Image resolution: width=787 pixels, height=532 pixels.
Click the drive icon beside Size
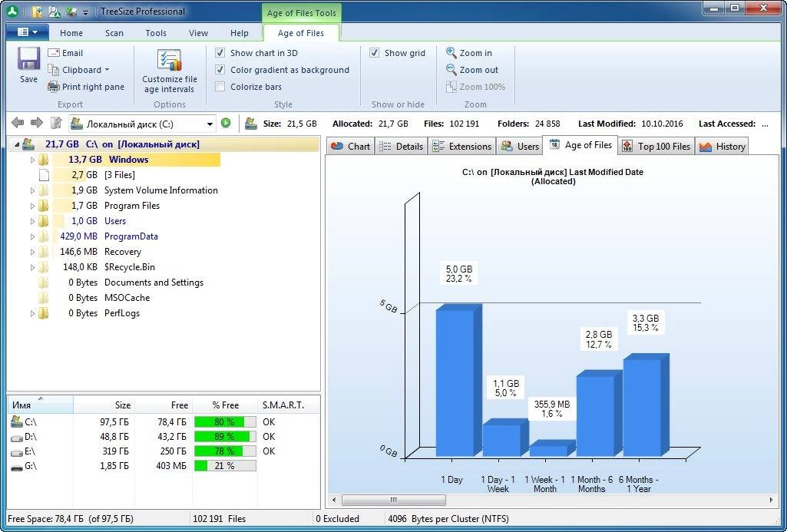[251, 124]
